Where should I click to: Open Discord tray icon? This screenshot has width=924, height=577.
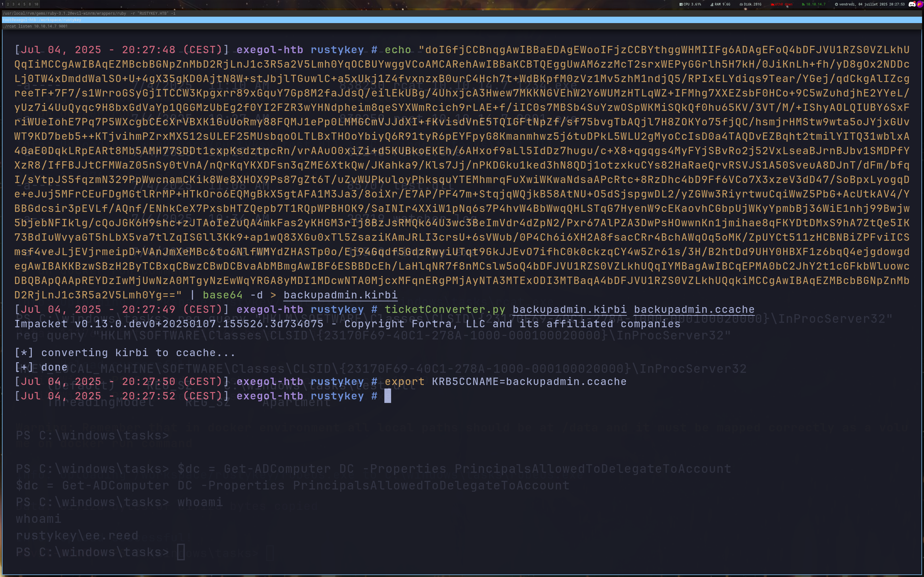[x=912, y=4]
